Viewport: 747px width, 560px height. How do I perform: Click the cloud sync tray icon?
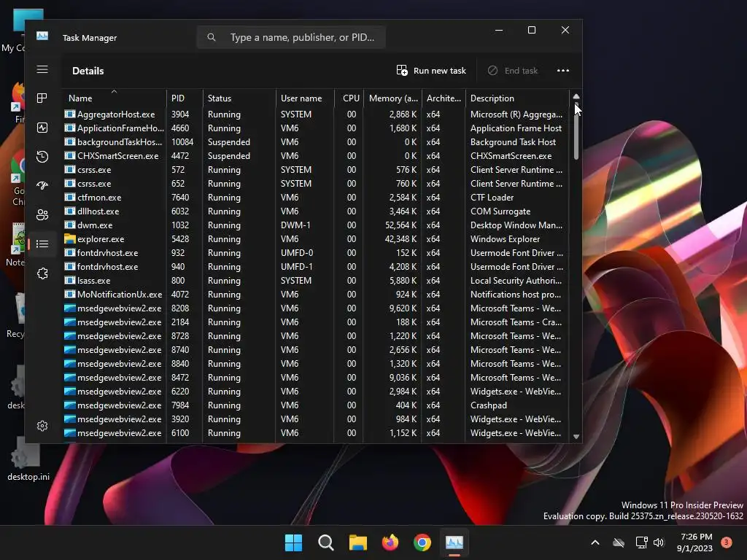click(x=619, y=542)
